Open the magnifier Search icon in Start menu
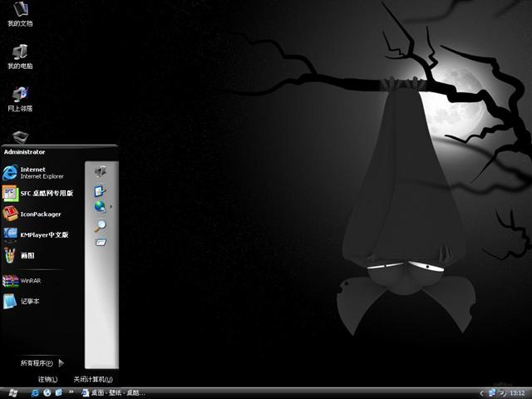The image size is (532, 399). [100, 225]
